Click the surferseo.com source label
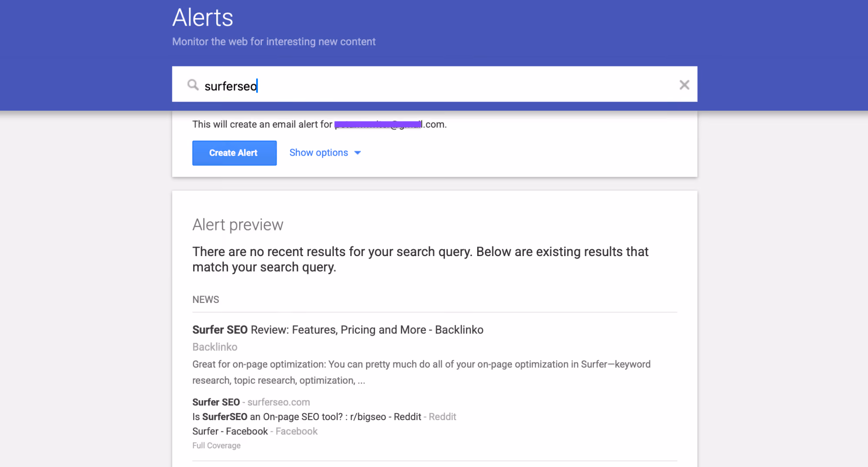 [x=279, y=402]
